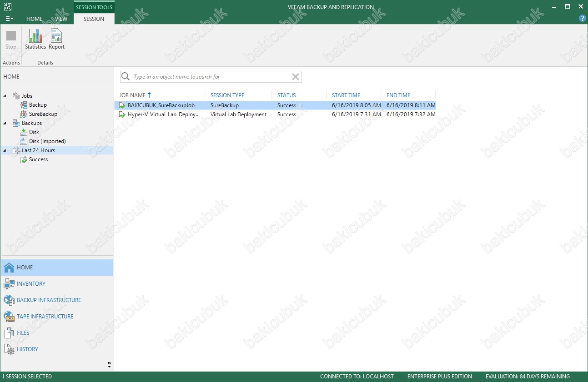Select Disk (Imported) tree item

(x=47, y=141)
